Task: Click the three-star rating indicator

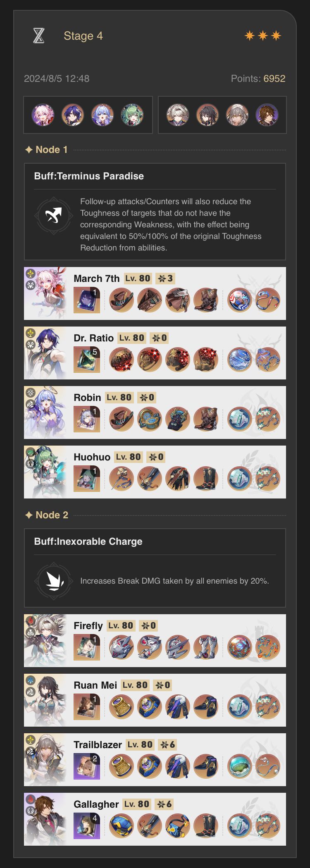Action: 263,36
